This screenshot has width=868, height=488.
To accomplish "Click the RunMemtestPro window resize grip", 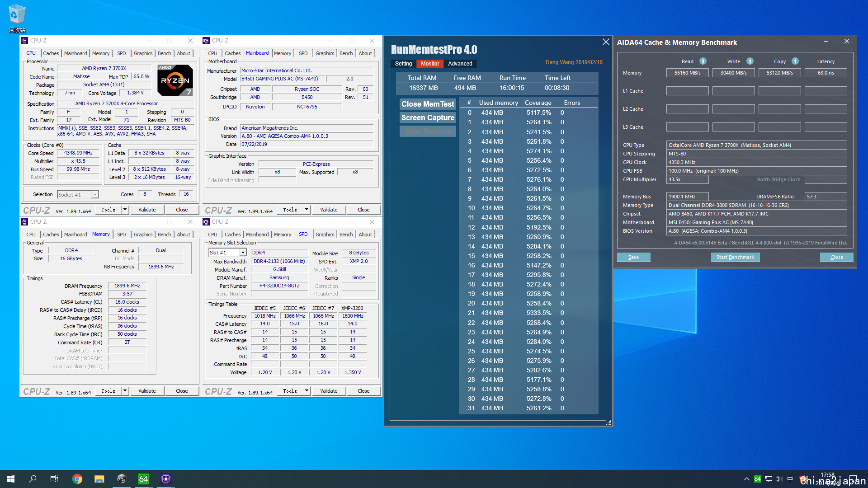I will click(x=609, y=423).
